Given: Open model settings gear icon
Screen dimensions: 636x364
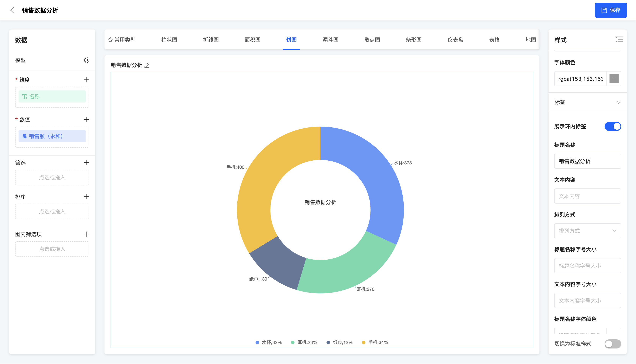Looking at the screenshot, I should pyautogui.click(x=87, y=60).
